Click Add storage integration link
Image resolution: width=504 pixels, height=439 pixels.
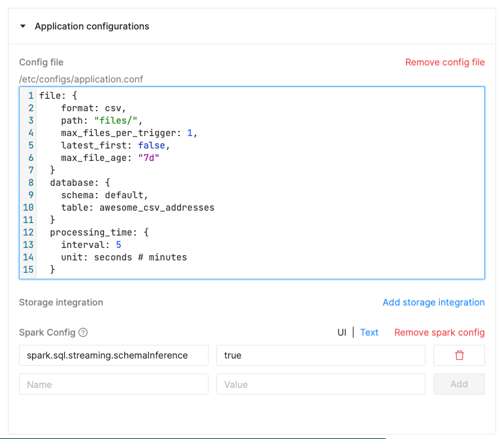(433, 302)
